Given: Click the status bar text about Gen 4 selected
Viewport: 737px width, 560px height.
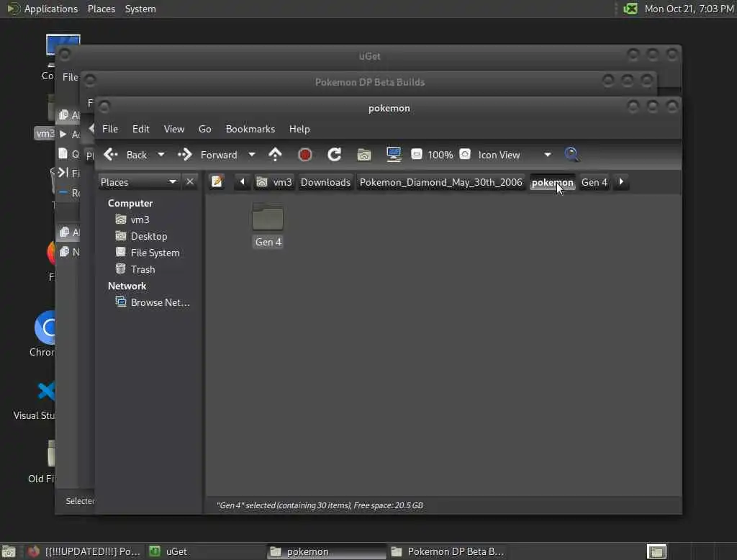Looking at the screenshot, I should 320,505.
